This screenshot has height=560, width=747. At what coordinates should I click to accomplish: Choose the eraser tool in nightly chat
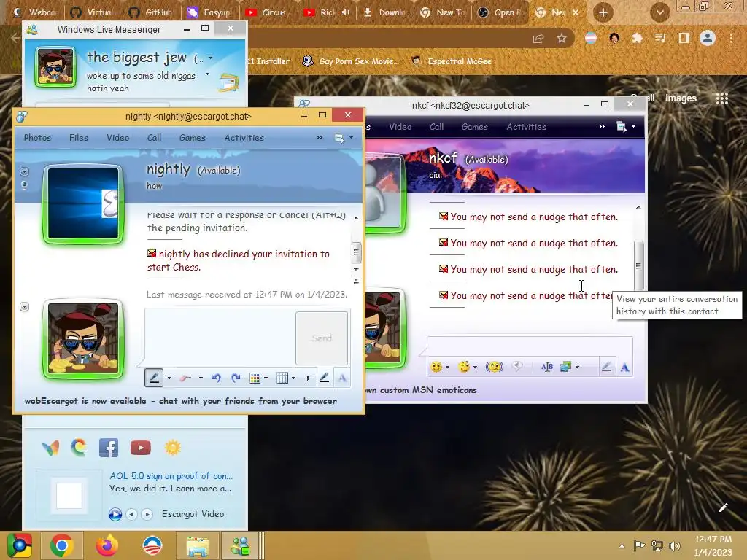185,378
